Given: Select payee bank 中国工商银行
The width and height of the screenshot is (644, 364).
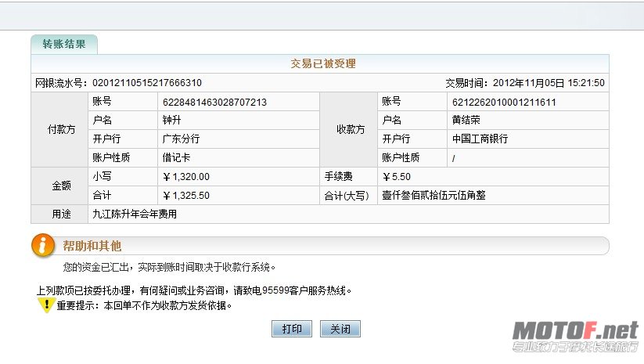Looking at the screenshot, I should click(x=480, y=139).
